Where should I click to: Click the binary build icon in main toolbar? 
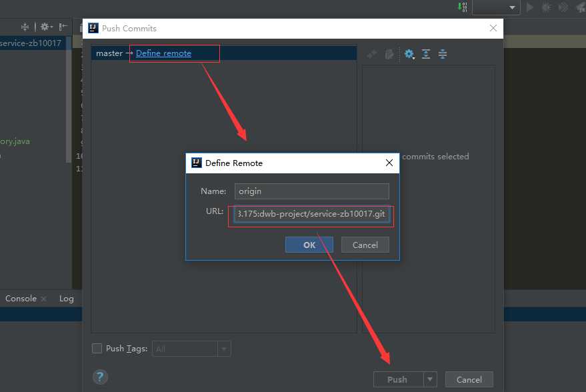click(x=463, y=7)
